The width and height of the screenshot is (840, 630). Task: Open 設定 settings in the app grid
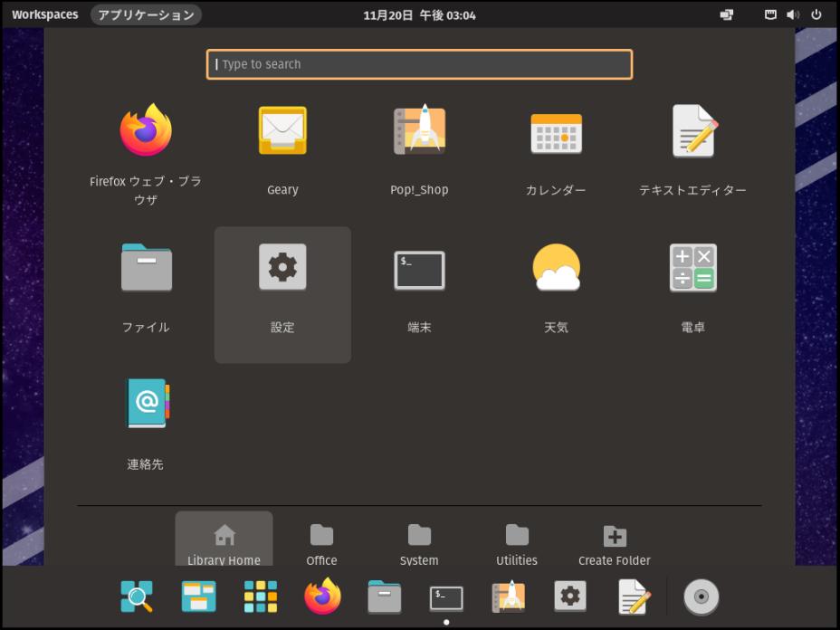(282, 295)
